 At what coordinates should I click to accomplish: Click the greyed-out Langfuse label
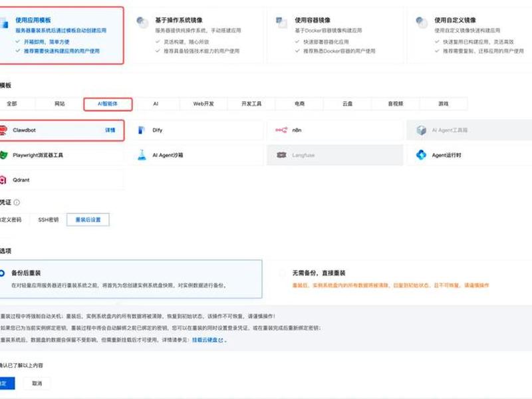[x=303, y=156]
